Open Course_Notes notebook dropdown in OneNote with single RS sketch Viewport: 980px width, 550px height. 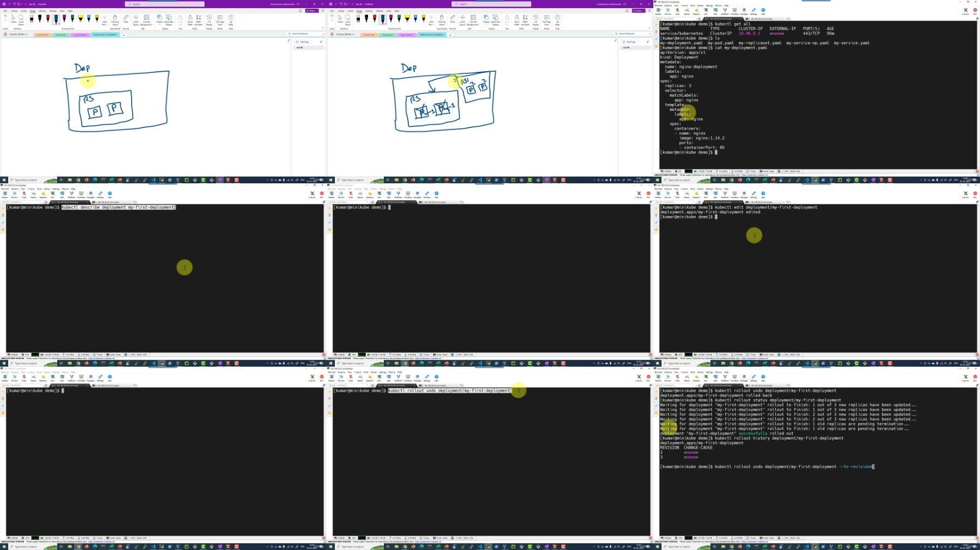pyautogui.click(x=18, y=34)
